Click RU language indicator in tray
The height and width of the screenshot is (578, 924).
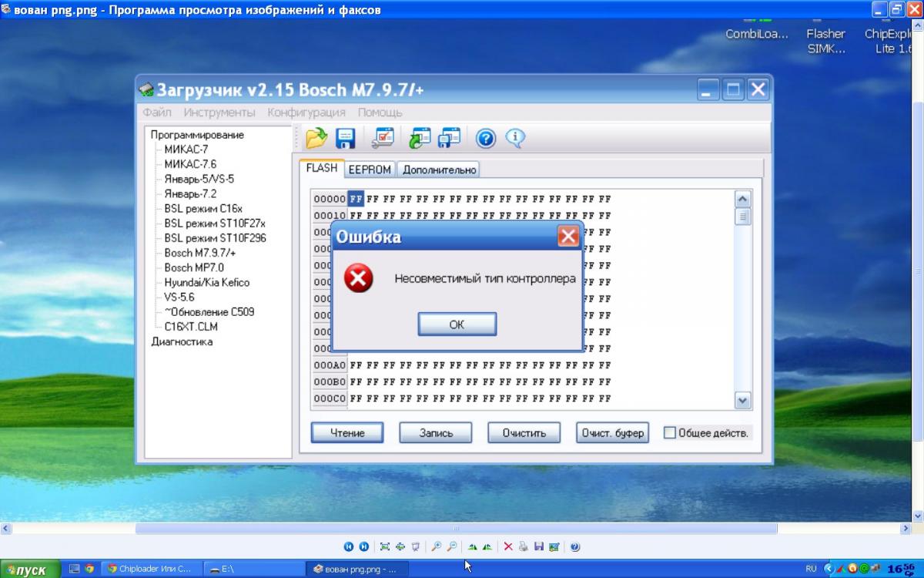(x=811, y=569)
